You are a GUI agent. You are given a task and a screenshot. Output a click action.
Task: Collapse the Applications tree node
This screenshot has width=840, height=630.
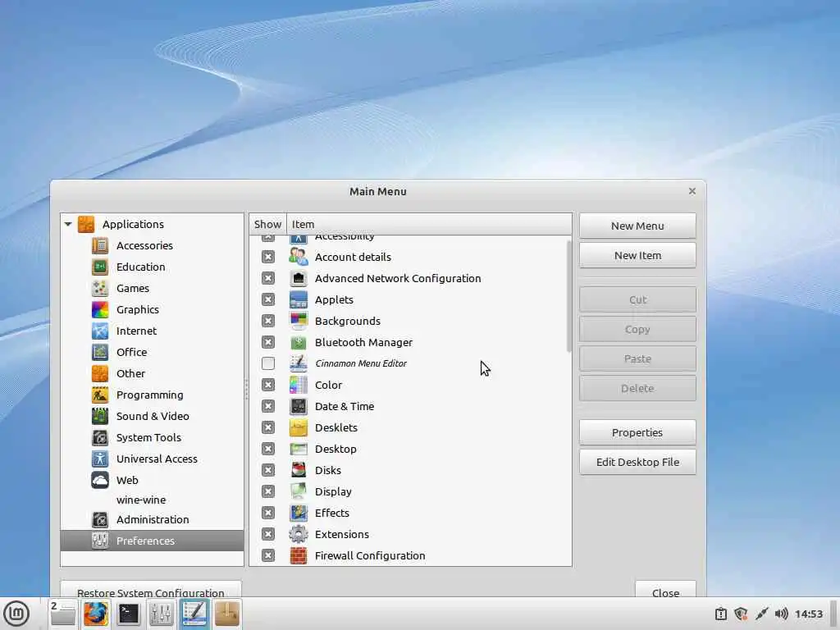click(x=68, y=224)
